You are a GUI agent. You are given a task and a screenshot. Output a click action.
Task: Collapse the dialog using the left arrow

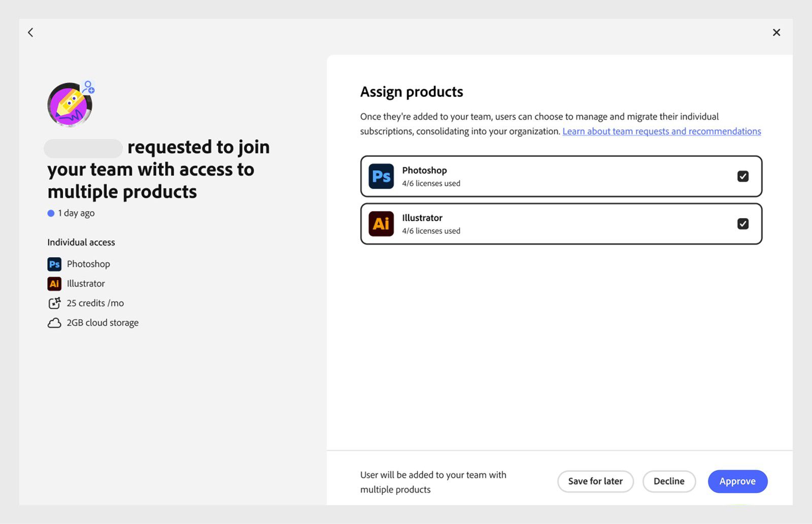[30, 32]
